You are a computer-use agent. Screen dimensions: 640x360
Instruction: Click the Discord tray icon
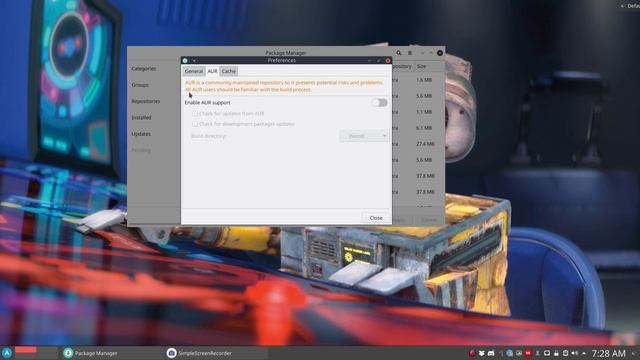click(x=491, y=353)
